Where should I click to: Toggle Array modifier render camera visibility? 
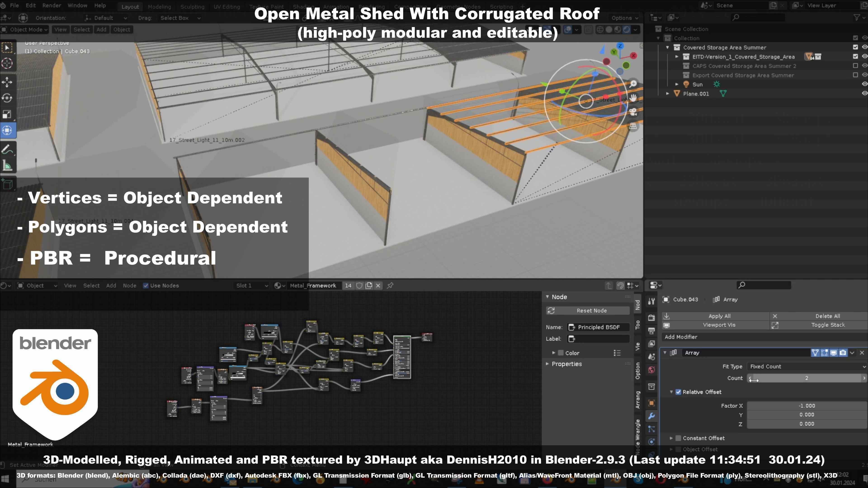(843, 353)
